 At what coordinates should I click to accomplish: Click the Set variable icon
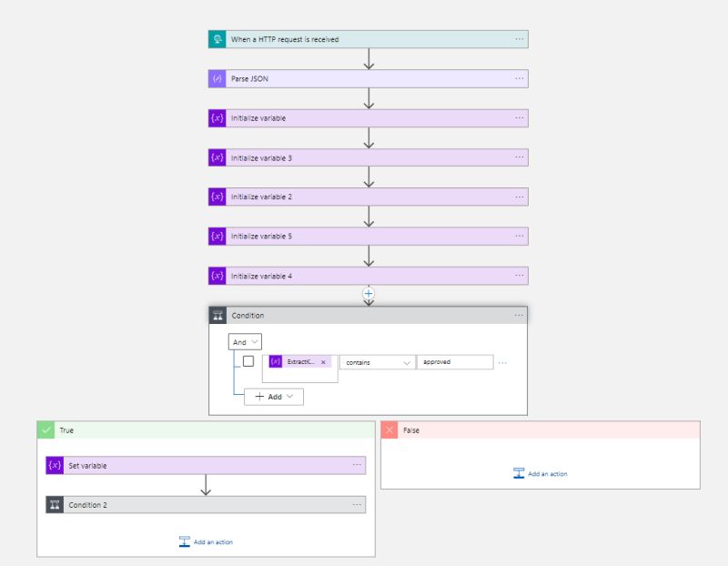click(55, 465)
